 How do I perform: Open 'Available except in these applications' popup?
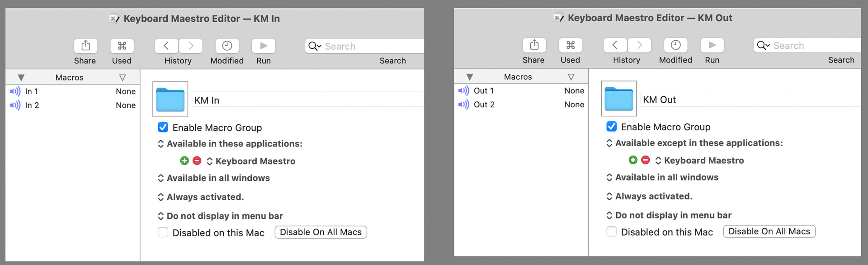pos(694,143)
